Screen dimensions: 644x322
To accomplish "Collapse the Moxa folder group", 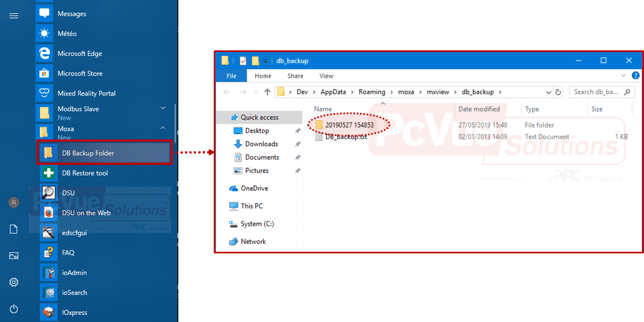I will (x=163, y=128).
